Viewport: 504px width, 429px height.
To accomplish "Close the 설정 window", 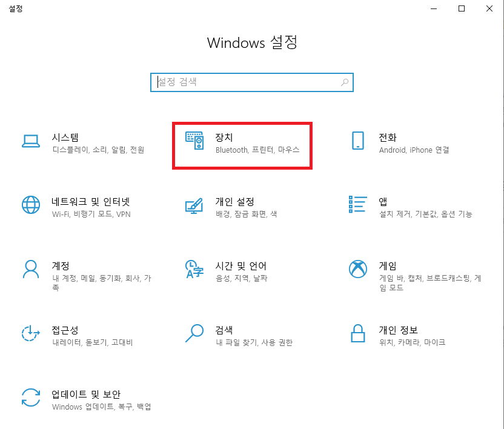I will tap(489, 8).
